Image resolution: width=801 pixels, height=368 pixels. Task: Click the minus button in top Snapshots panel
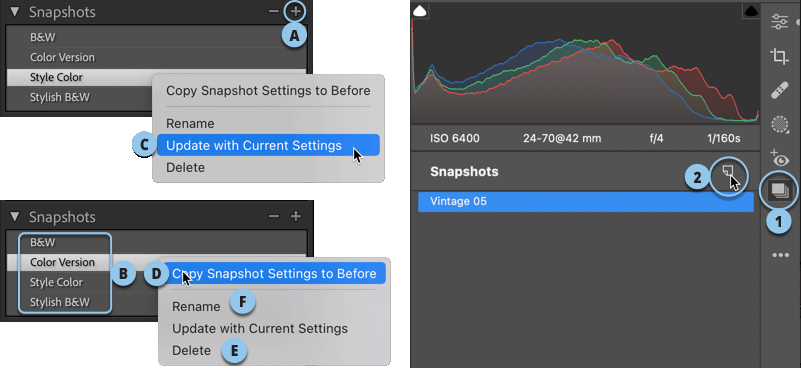coord(274,12)
